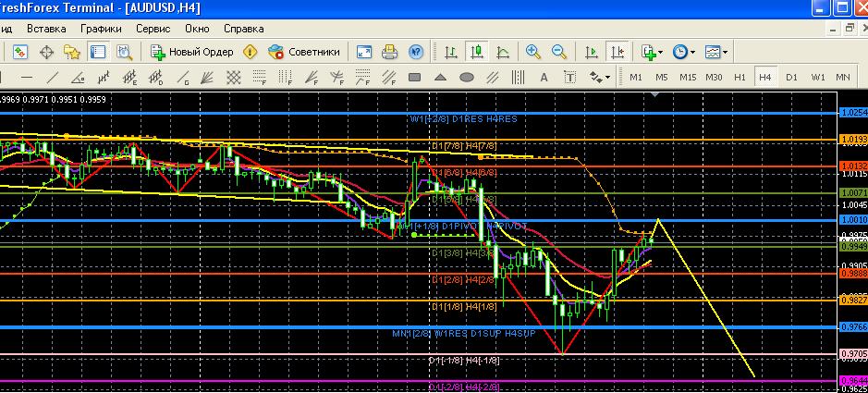Click the chart shift triangle marker
Screen dimensions: 868x393
(655, 95)
